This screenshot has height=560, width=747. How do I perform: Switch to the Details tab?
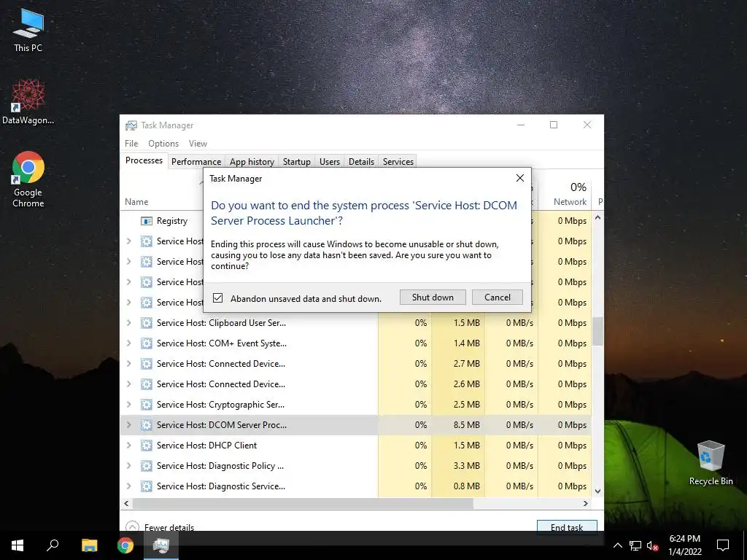[x=362, y=161]
